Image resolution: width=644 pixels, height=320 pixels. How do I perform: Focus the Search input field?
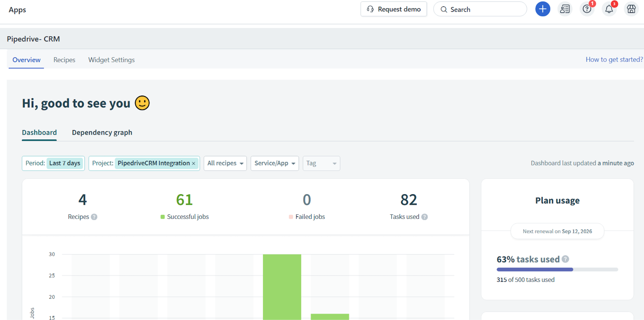[x=480, y=9]
